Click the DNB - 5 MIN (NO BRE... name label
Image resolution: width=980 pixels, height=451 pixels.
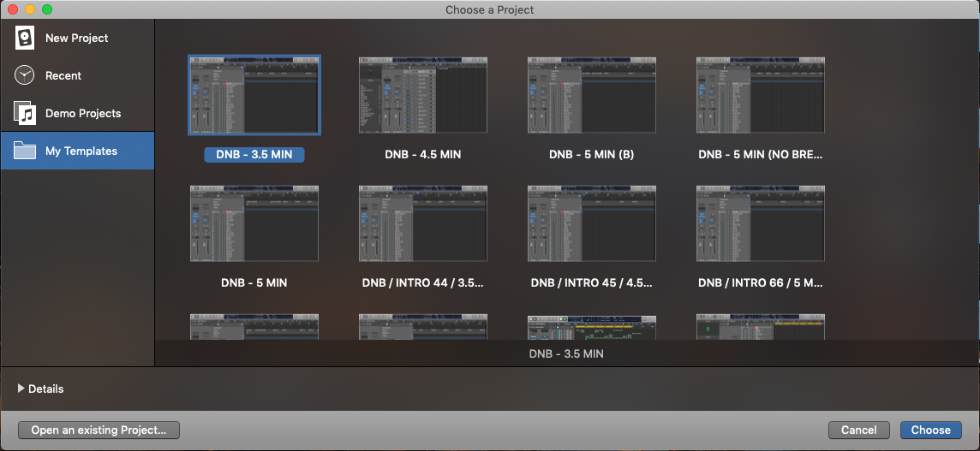pyautogui.click(x=761, y=154)
